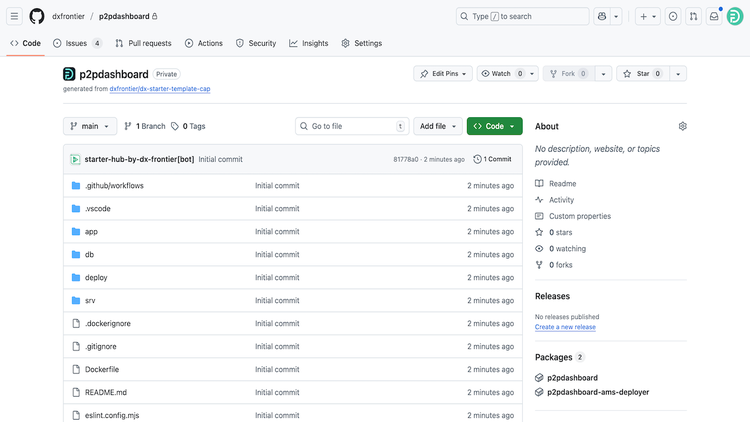750x422 pixels.
Task: Open pull requests icon in top header
Action: 693,16
